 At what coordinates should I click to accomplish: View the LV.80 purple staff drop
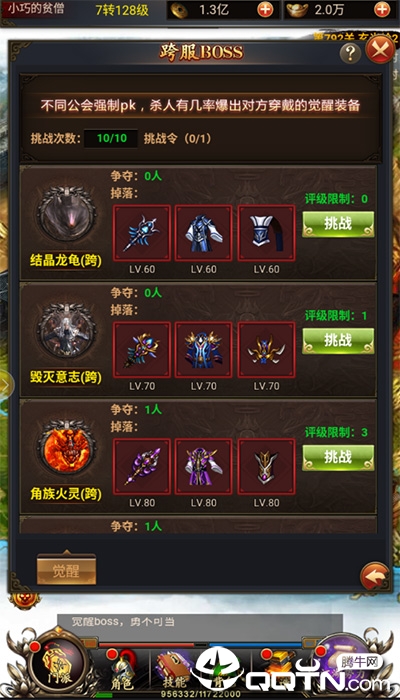142,467
